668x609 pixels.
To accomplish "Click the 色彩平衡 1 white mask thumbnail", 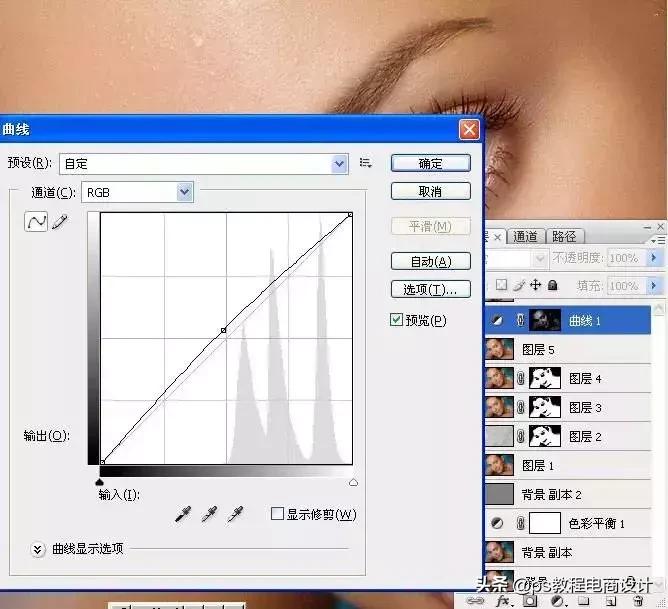I will [x=545, y=523].
